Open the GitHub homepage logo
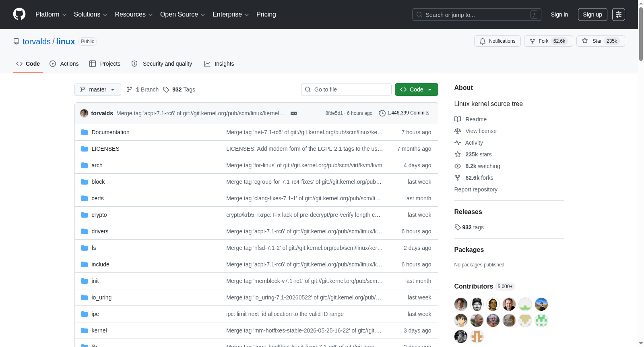This screenshot has width=644, height=347. (x=19, y=14)
